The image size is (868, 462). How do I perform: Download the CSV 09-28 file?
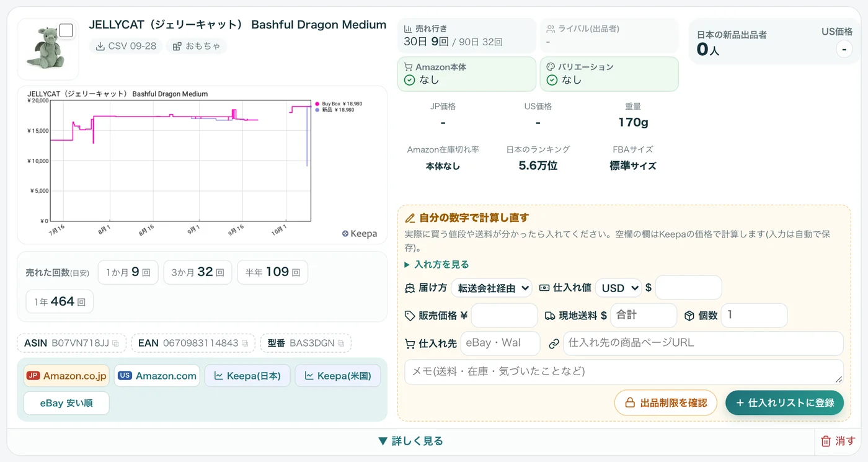click(x=126, y=46)
